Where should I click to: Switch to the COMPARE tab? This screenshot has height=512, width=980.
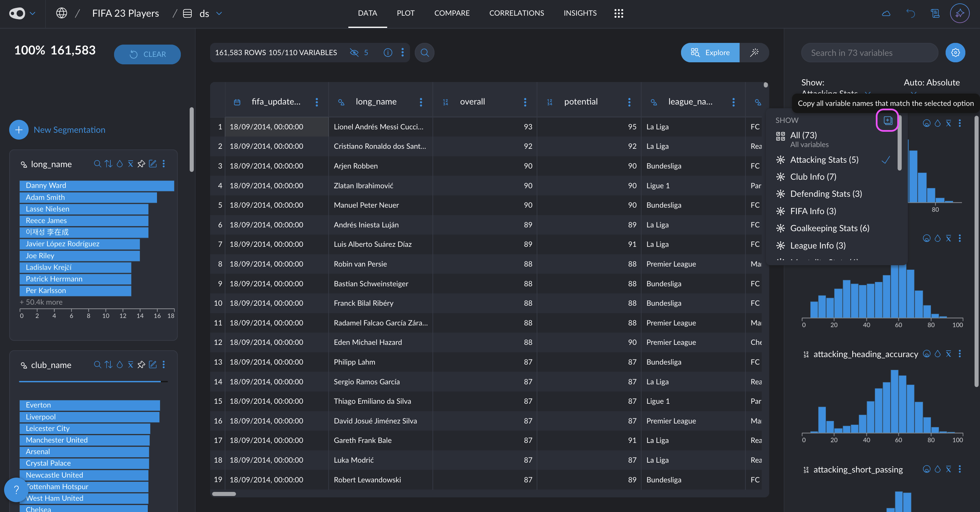click(452, 13)
